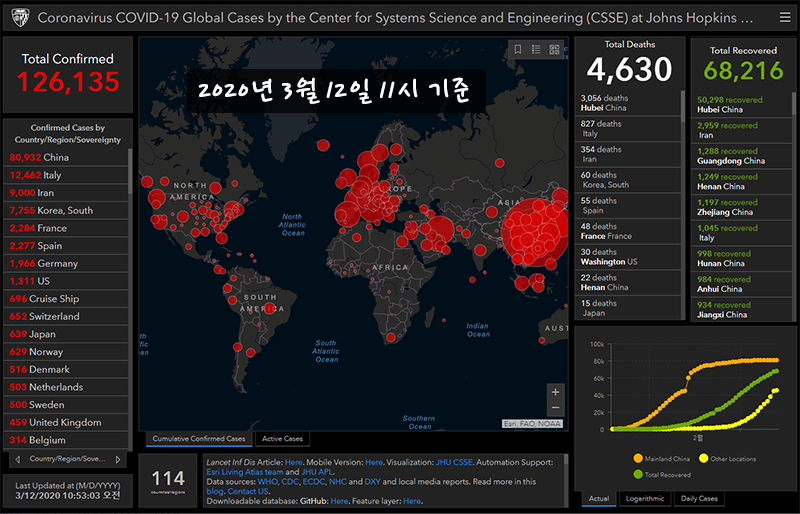Select 7,755 Korea, South row
Screen dimensions: 800x514
[66, 210]
